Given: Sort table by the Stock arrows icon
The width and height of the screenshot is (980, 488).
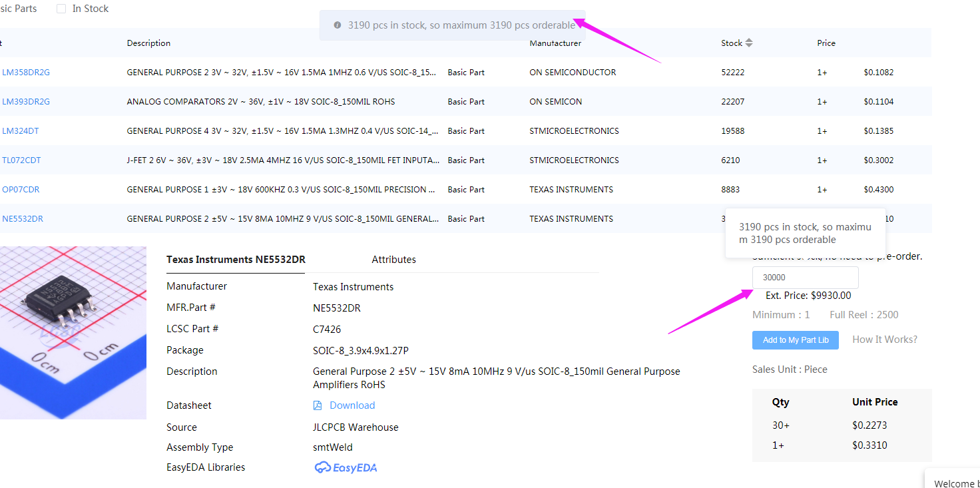Looking at the screenshot, I should click(749, 43).
